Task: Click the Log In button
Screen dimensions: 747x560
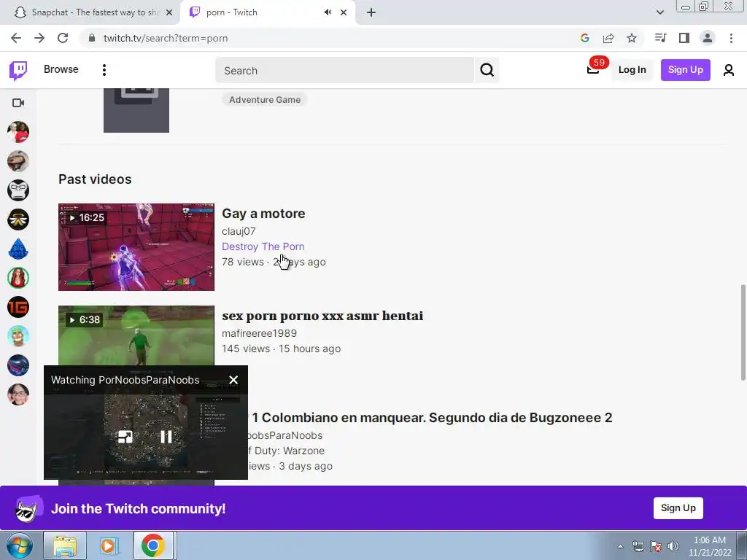Action: (632, 70)
